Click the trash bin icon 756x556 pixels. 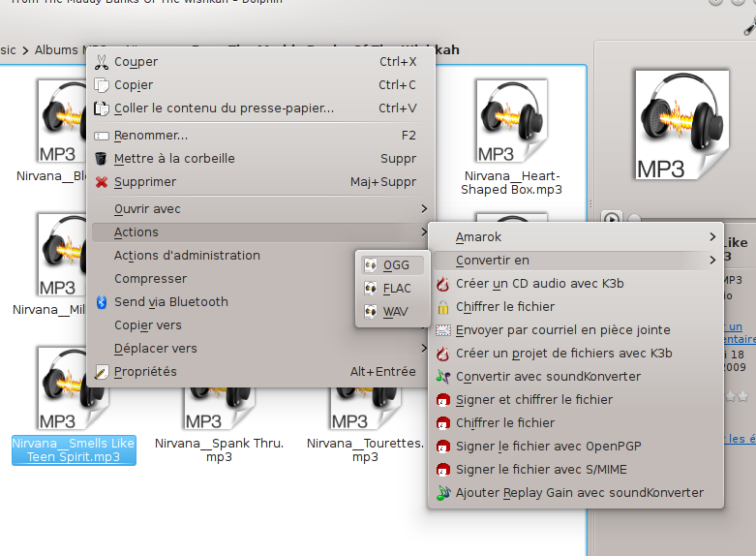(x=102, y=158)
